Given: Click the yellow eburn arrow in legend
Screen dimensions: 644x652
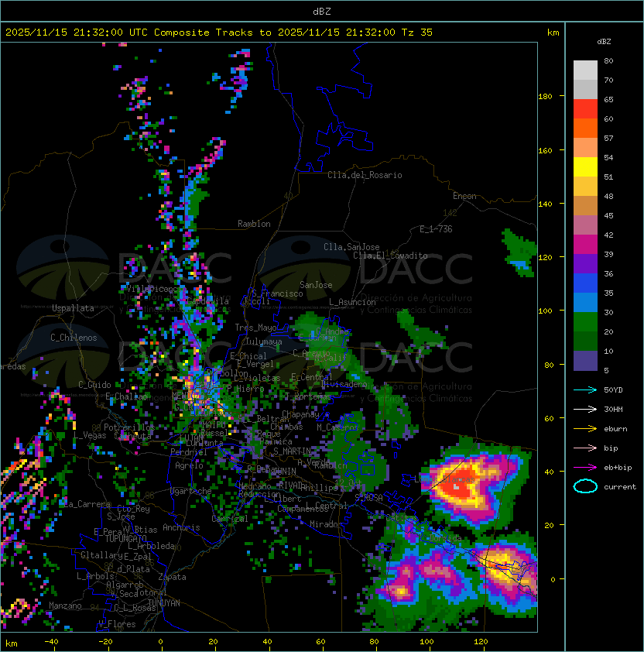Looking at the screenshot, I should pos(585,429).
